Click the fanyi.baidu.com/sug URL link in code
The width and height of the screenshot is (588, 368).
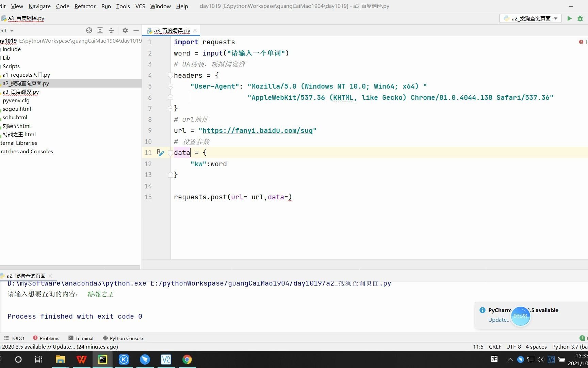click(257, 131)
